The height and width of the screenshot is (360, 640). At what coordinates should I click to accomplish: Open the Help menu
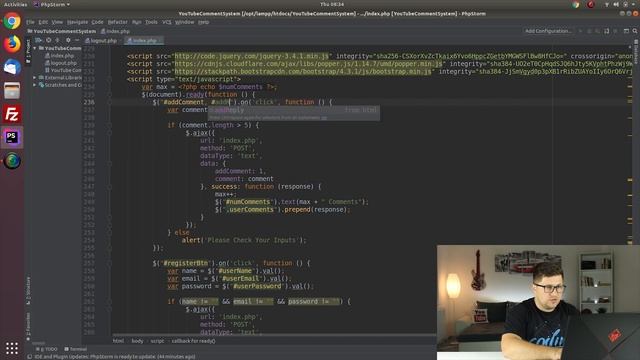click(x=203, y=22)
